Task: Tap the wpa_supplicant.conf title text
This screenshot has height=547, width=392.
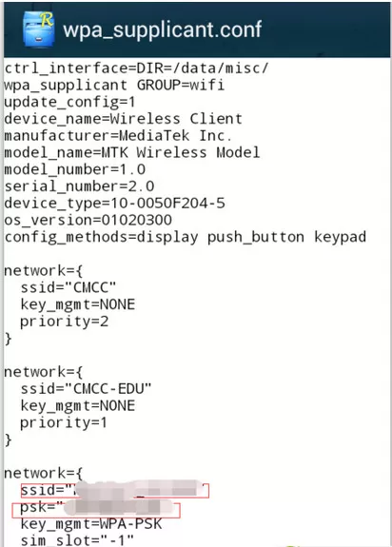Action: [x=162, y=29]
